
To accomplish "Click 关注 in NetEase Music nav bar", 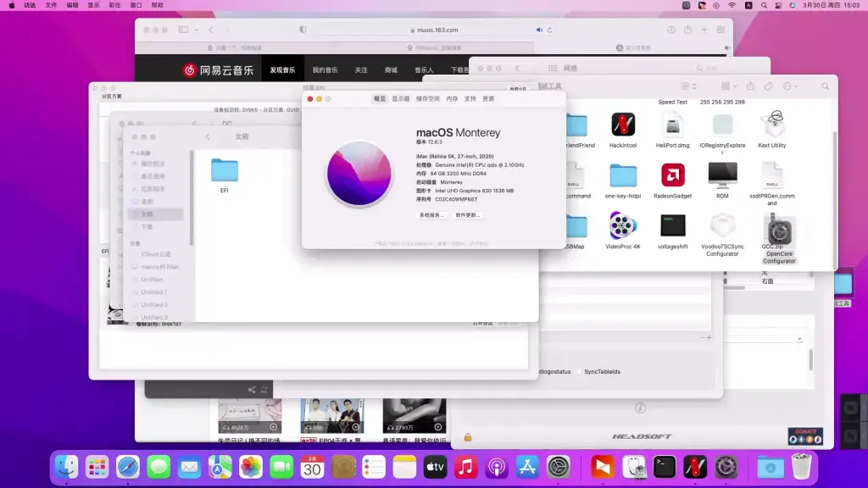I will click(361, 70).
